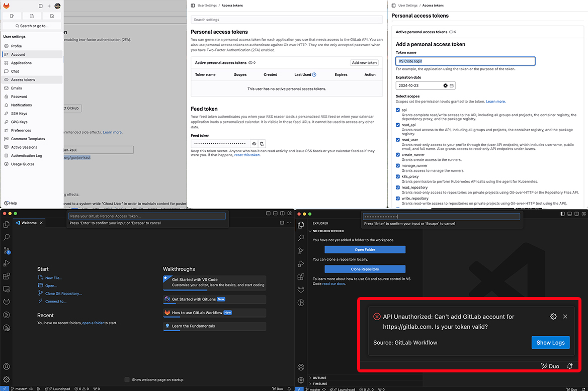Click Search or go to in GitLab sidebar
588x391 pixels.
click(x=32, y=26)
